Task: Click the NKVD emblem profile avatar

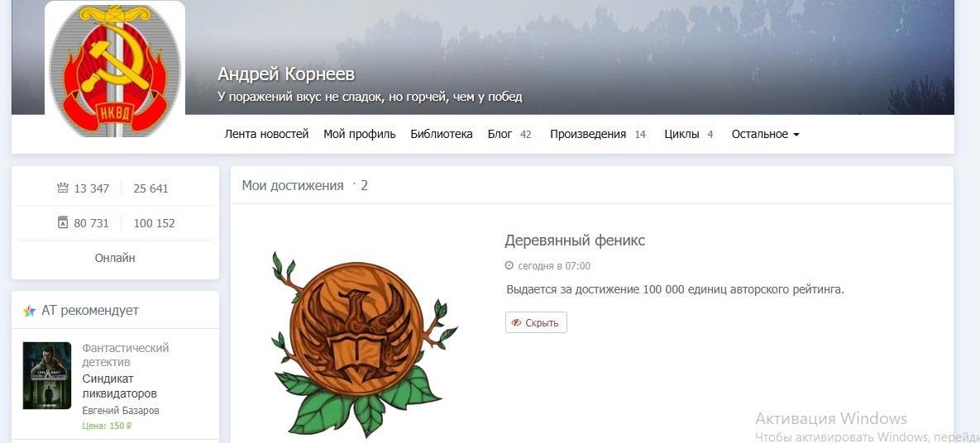Action: (115, 69)
